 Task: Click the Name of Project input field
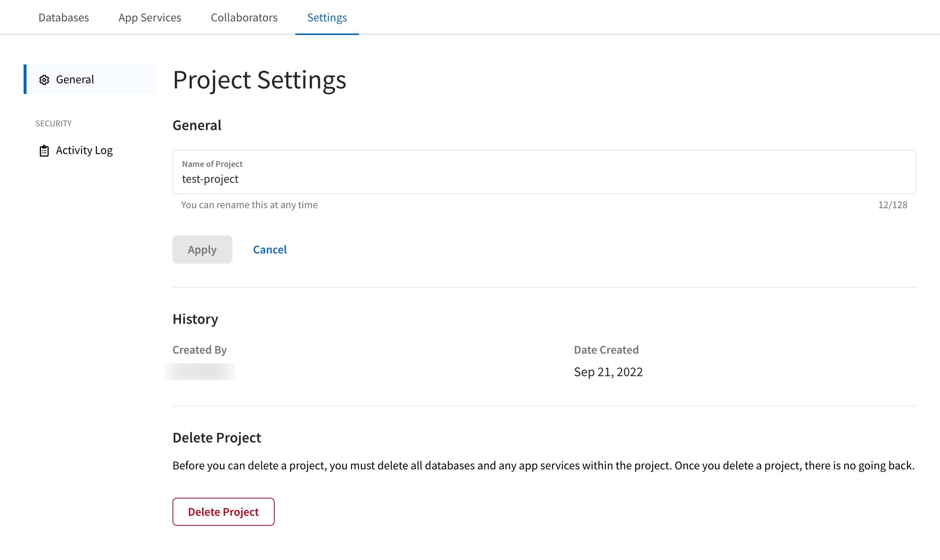pyautogui.click(x=415, y=179)
